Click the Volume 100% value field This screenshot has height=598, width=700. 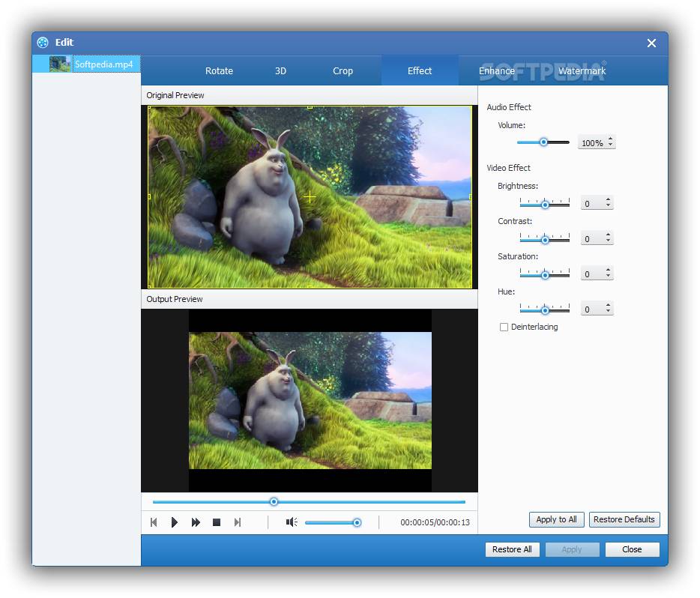[x=592, y=143]
